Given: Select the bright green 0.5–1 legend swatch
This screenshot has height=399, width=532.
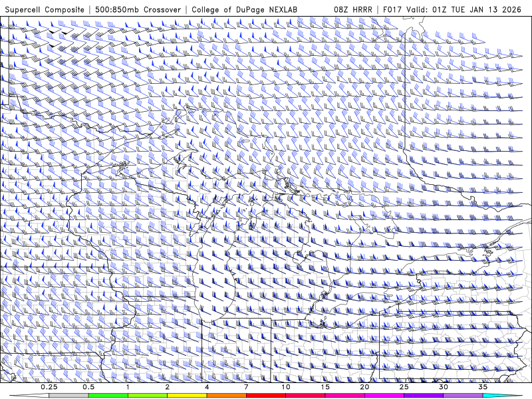Looking at the screenshot, I should (x=108, y=396).
